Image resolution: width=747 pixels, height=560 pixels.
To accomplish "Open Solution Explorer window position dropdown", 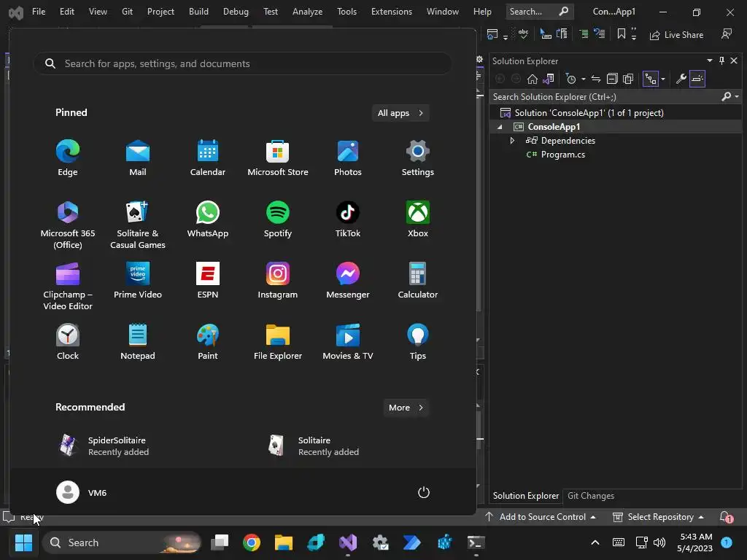I will [709, 61].
